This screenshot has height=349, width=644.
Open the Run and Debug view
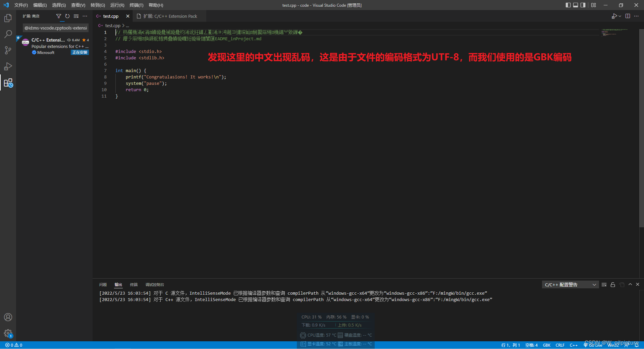tap(8, 66)
